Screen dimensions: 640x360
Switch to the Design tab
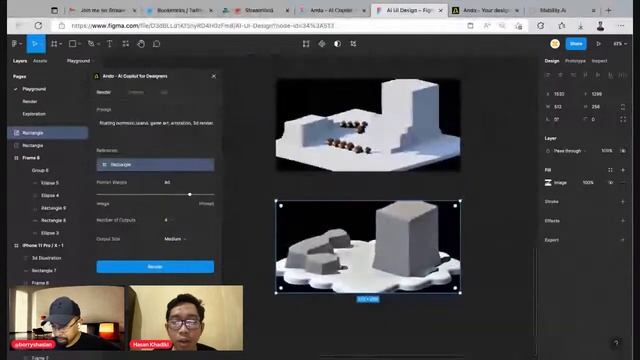552,61
